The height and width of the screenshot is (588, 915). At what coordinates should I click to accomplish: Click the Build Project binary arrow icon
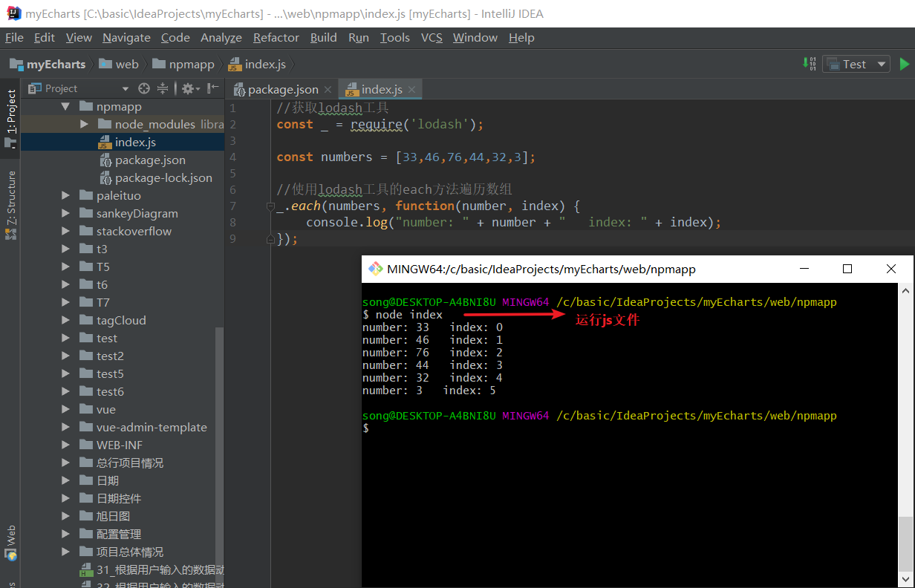click(810, 64)
